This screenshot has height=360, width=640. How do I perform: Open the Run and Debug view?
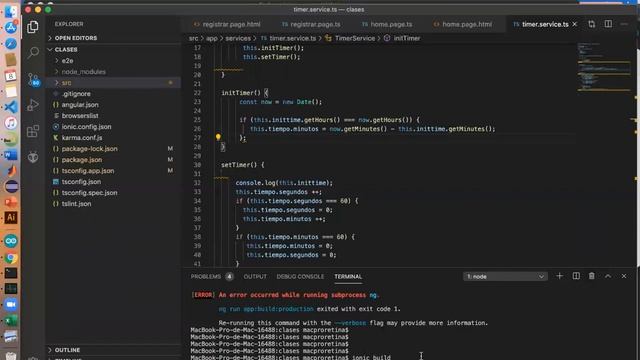click(33, 105)
